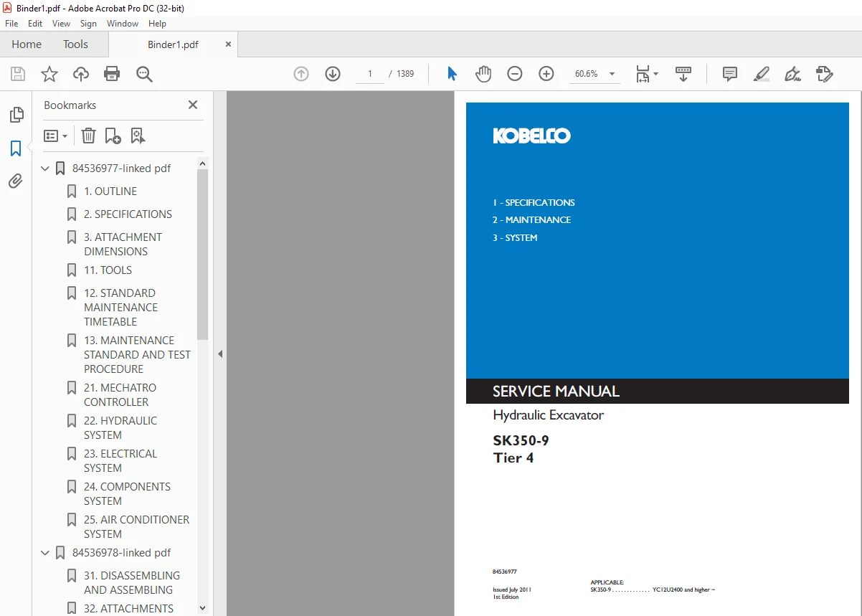Click the bookmarks scrollbar up arrow
Image resolution: width=862 pixels, height=616 pixels.
(x=202, y=164)
